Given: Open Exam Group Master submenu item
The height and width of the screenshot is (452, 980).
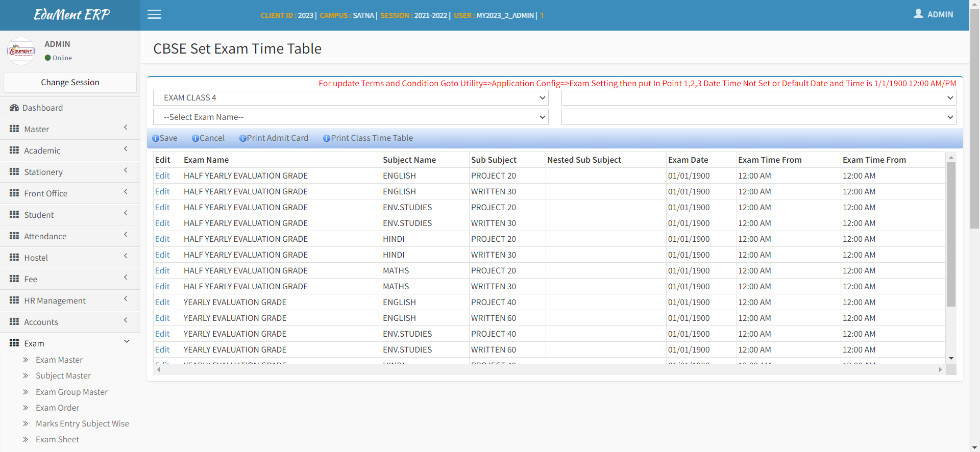Looking at the screenshot, I should [x=71, y=392].
